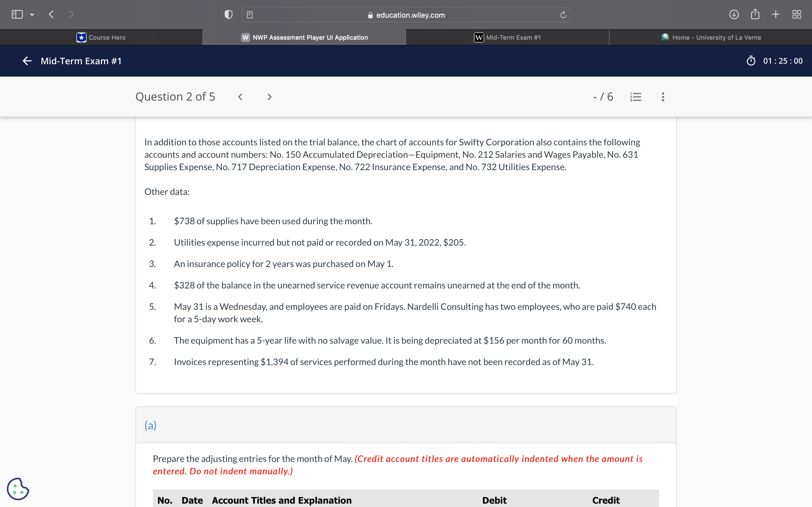
Task: Toggle the Safari sidebar
Action: [x=17, y=14]
